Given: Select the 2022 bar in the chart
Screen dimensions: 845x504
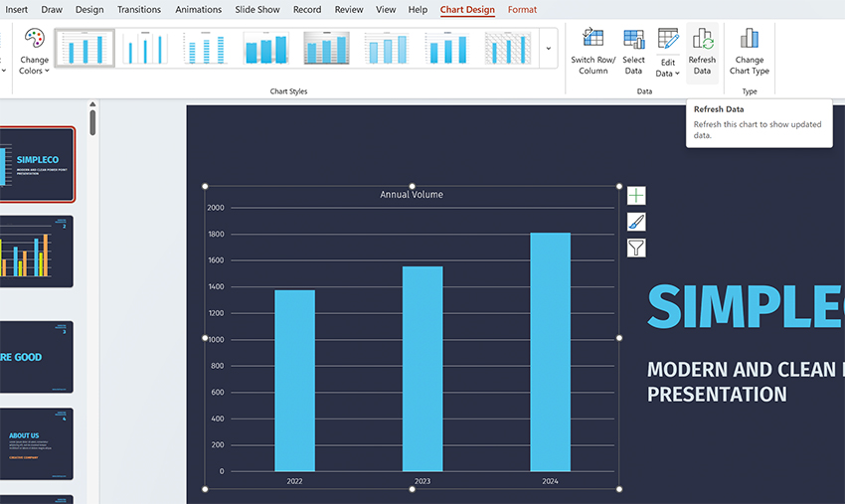Looking at the screenshot, I should point(295,381).
